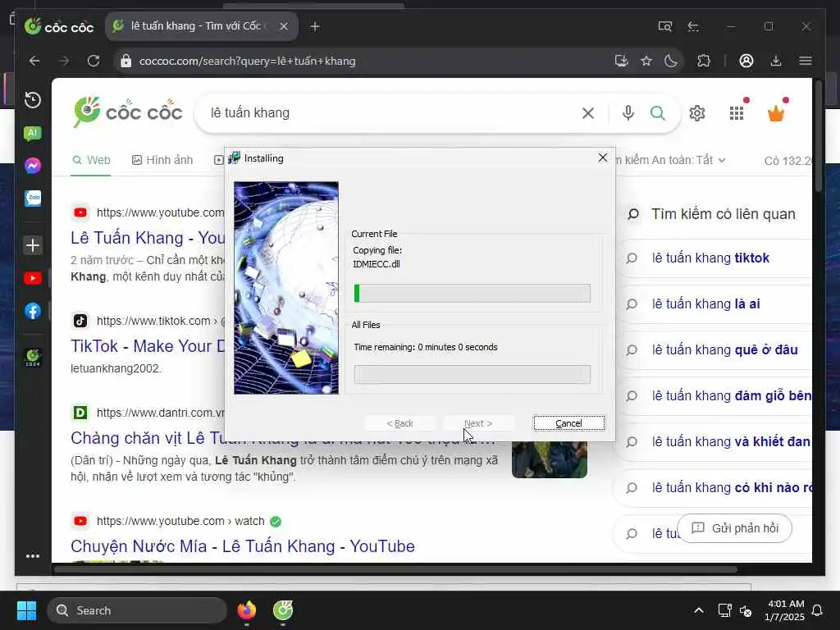Image resolution: width=840 pixels, height=630 pixels.
Task: Close the lê tuấn khang tab
Action: click(x=284, y=26)
